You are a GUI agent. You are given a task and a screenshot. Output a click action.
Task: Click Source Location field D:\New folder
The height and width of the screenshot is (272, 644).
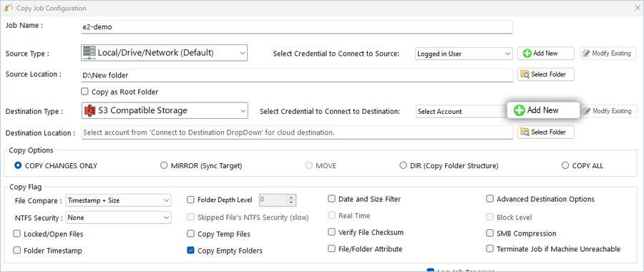297,75
